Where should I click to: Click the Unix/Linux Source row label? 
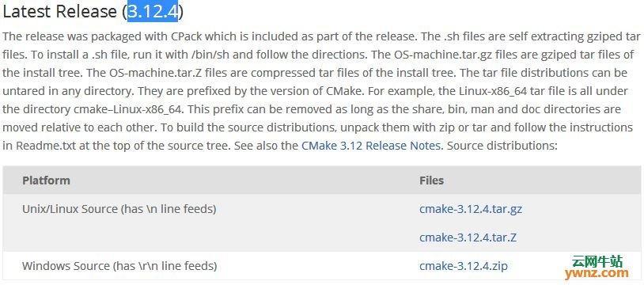119,209
